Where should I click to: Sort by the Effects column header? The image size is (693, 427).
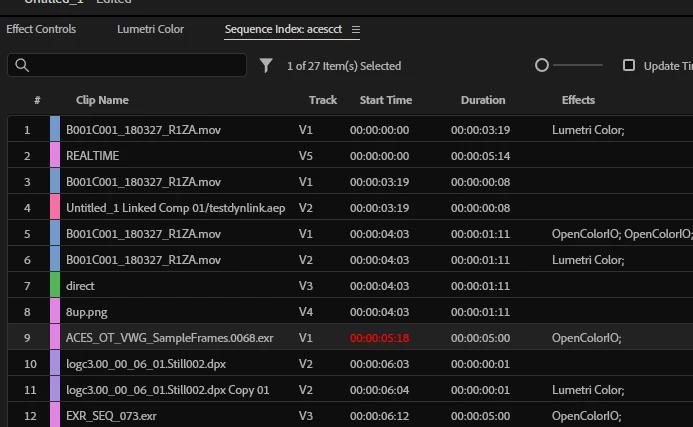click(x=578, y=100)
